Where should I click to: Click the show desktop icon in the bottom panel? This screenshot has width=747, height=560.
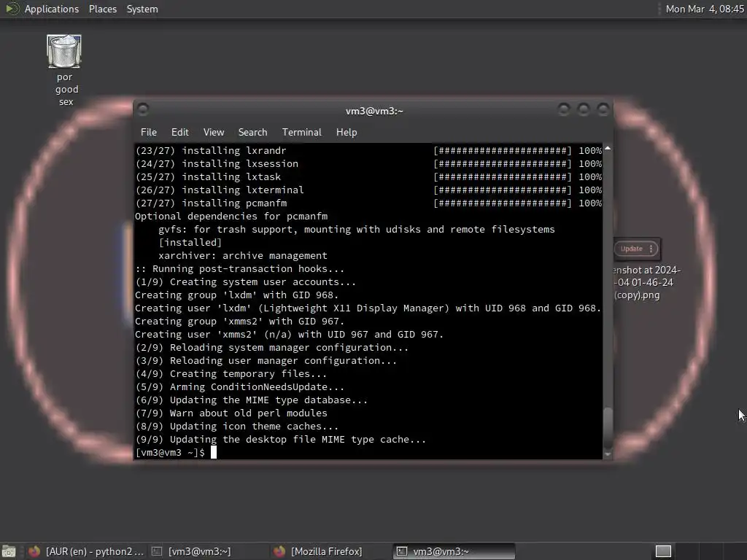(x=9, y=551)
